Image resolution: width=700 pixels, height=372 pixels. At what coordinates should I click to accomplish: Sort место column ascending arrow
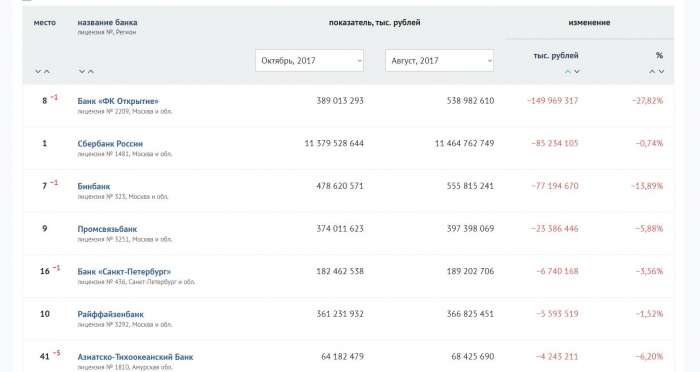[47, 71]
